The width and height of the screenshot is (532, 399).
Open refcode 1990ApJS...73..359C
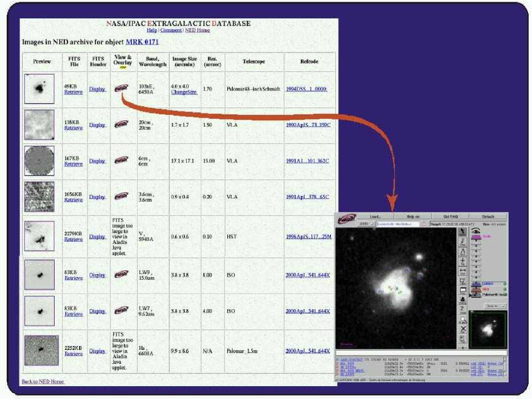308,125
